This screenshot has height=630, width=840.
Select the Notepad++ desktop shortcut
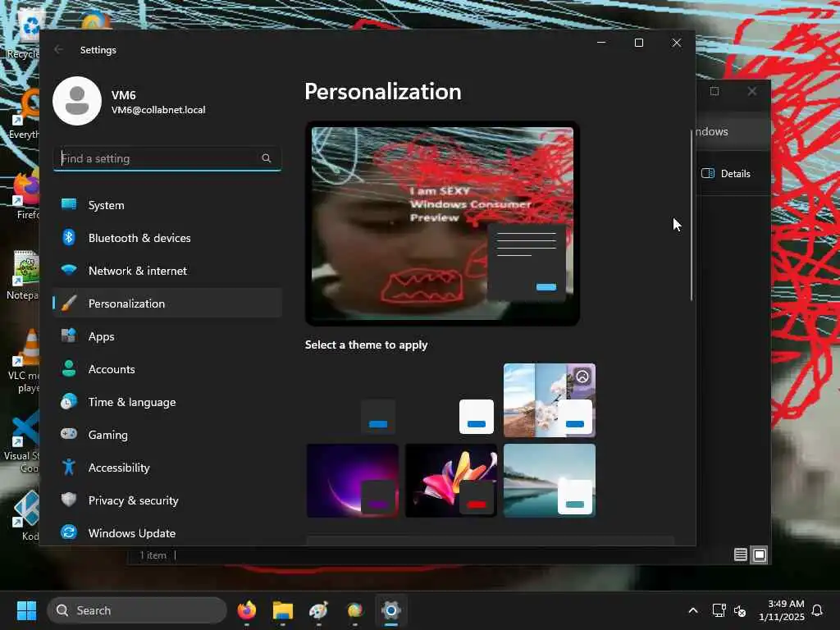(24, 276)
